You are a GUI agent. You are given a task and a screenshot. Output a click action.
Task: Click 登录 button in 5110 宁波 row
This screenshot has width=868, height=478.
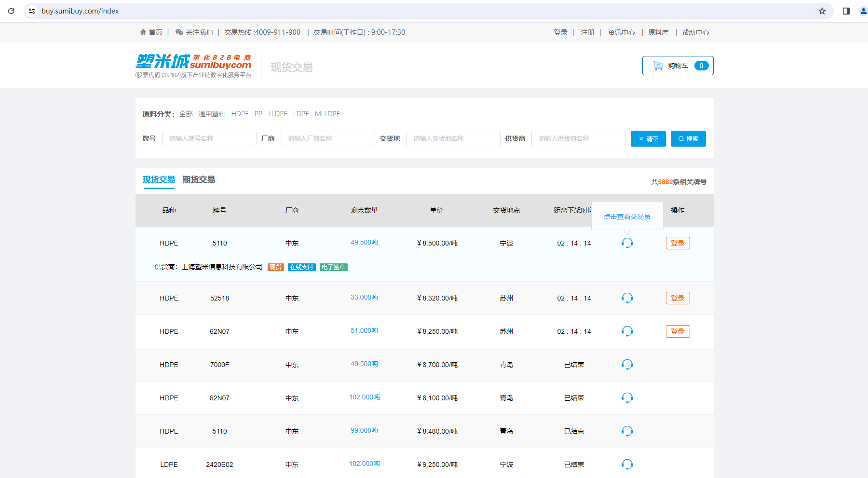pyautogui.click(x=678, y=243)
